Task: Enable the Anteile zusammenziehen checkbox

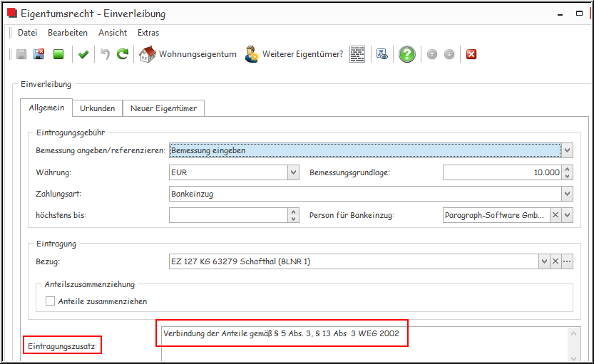Action: 51,301
